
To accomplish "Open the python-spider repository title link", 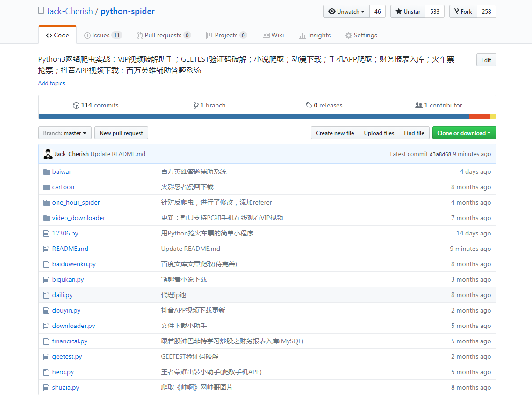I will pyautogui.click(x=128, y=11).
